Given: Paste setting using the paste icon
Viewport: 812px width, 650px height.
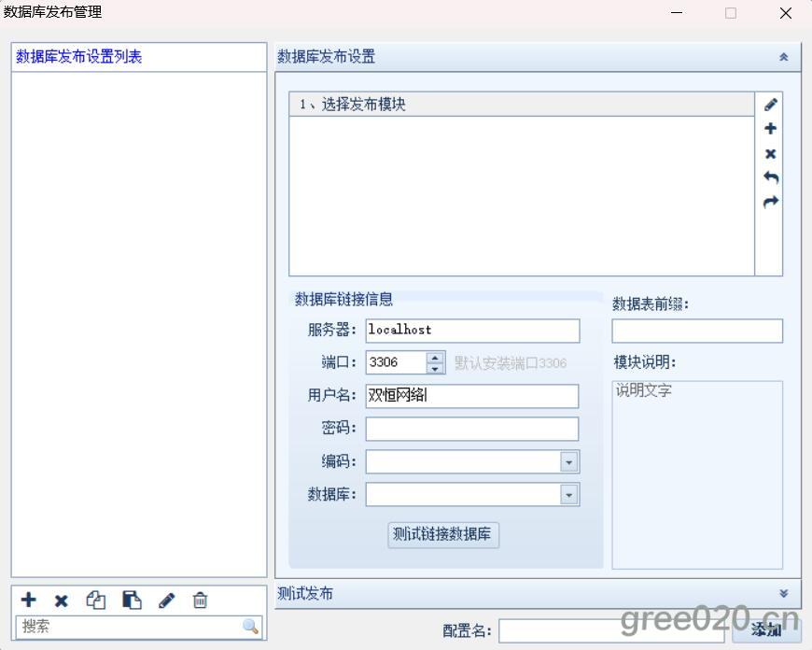Looking at the screenshot, I should tap(132, 600).
